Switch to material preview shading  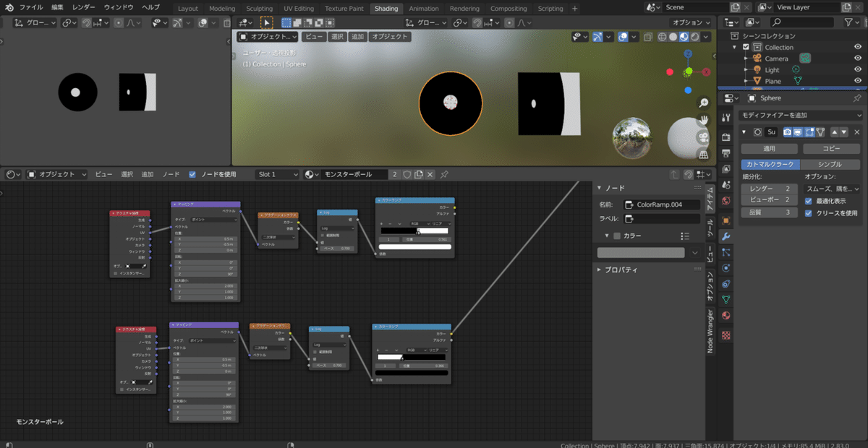pos(684,37)
